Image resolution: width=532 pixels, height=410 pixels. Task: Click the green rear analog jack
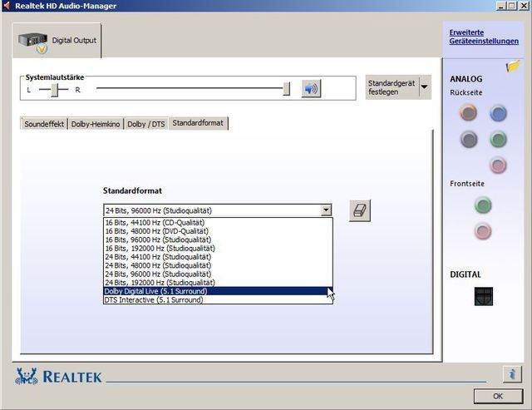[x=498, y=140]
